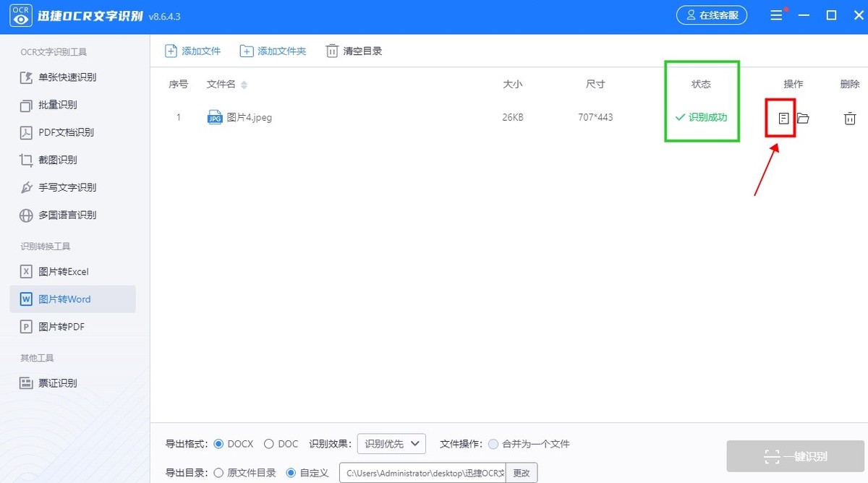Click file name 图片4.jpeg

pos(249,117)
